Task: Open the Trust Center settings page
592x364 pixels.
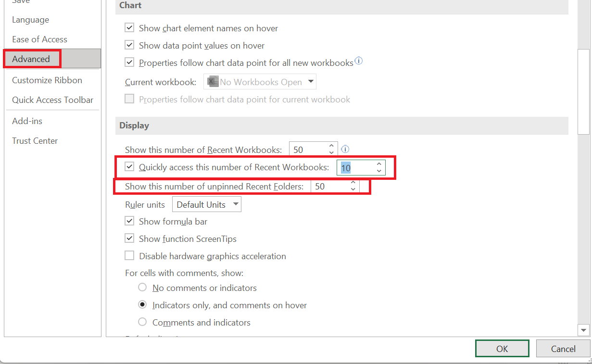Action: coord(35,140)
